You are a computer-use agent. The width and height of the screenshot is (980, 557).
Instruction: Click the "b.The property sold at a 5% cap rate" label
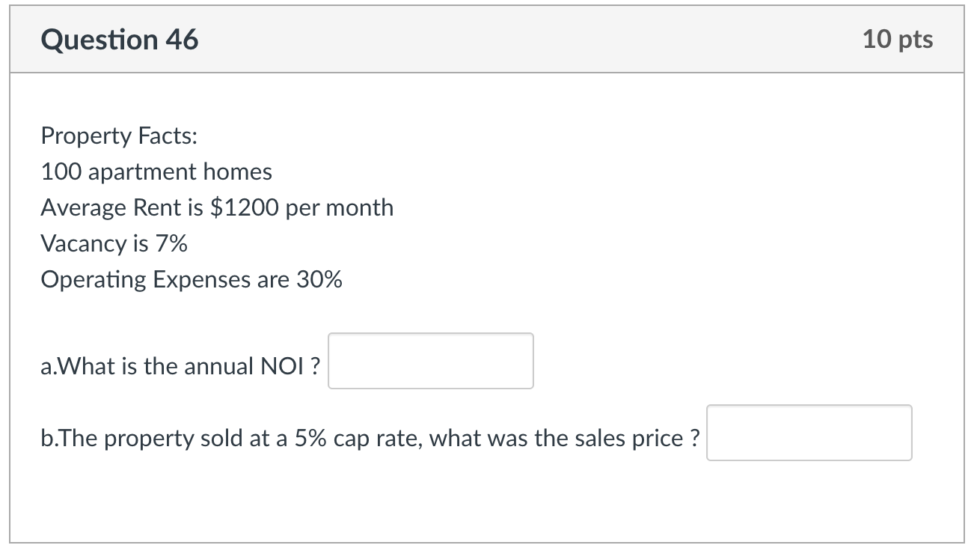point(370,438)
